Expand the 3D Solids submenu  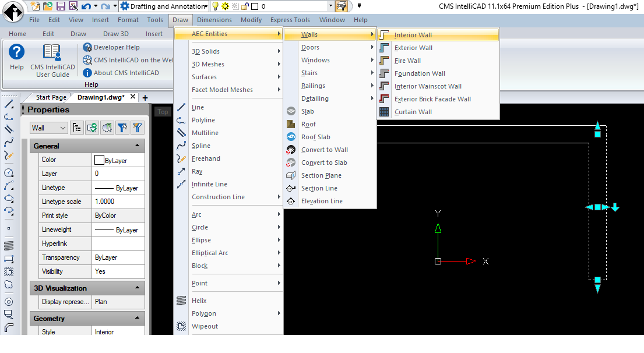pyautogui.click(x=229, y=51)
